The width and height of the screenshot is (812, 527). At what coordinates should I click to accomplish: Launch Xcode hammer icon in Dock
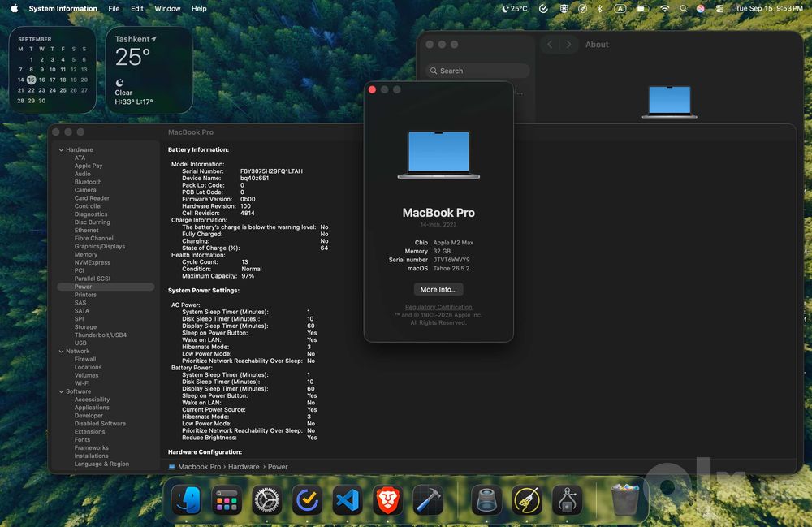tap(428, 500)
